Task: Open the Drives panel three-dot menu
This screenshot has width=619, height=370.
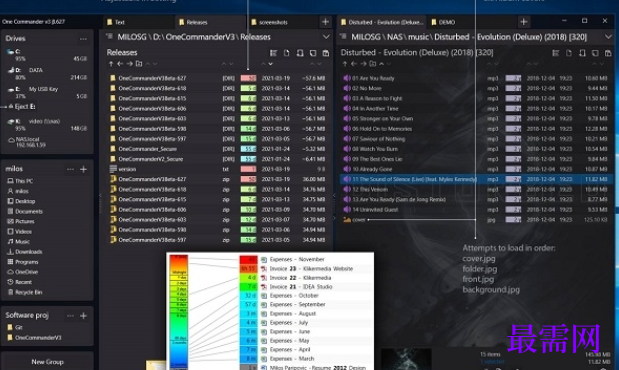Action: click(x=83, y=39)
